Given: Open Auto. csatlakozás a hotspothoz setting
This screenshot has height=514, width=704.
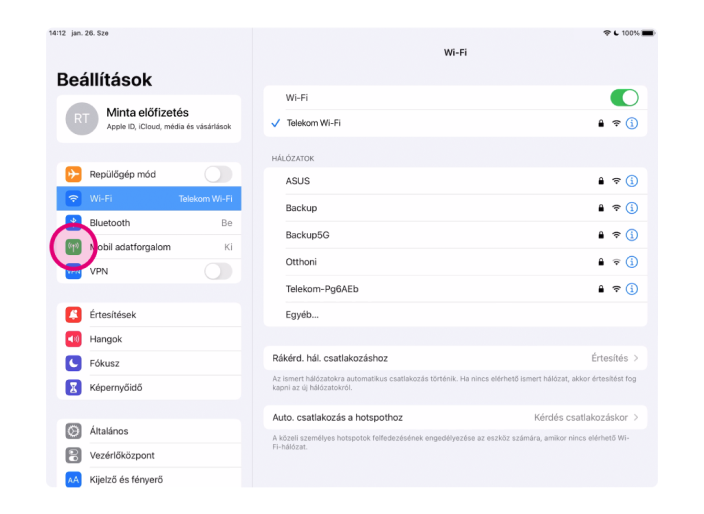Looking at the screenshot, I should tap(455, 417).
